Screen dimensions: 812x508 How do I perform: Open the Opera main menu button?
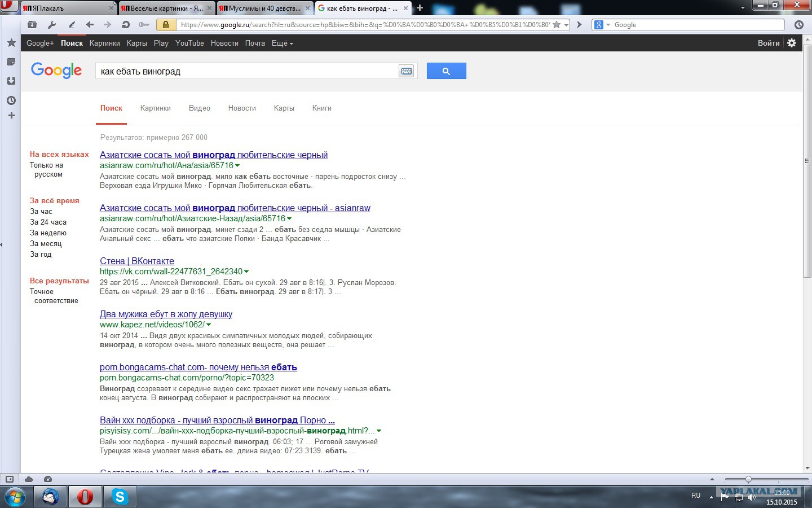9,6
